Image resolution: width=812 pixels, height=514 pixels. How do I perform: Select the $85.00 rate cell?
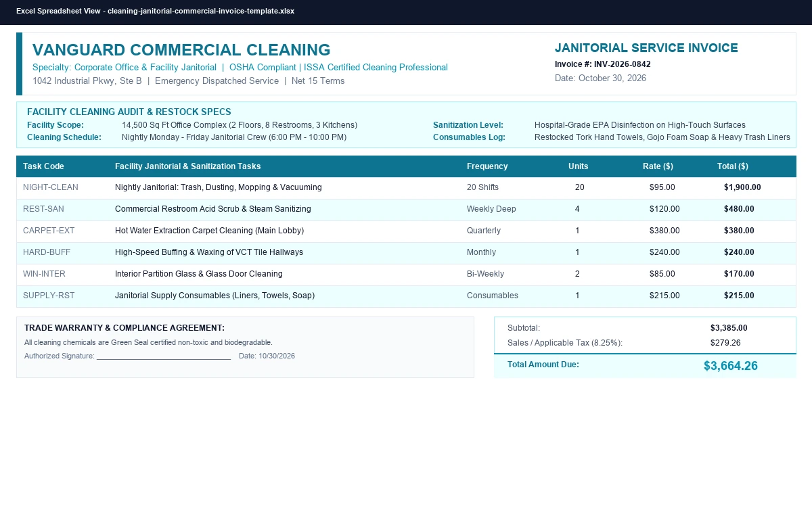point(662,274)
